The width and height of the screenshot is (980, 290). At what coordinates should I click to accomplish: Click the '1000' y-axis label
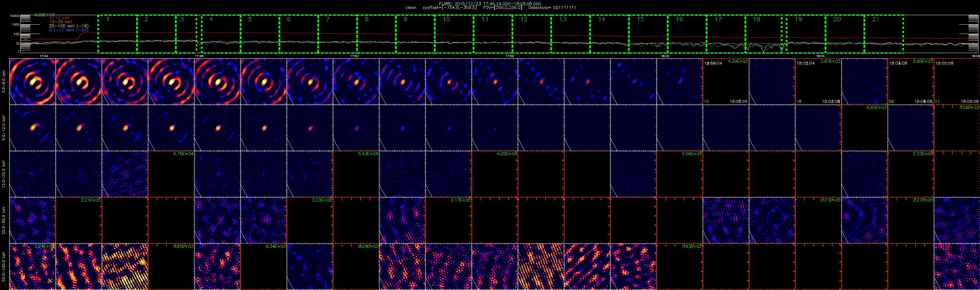[16, 25]
